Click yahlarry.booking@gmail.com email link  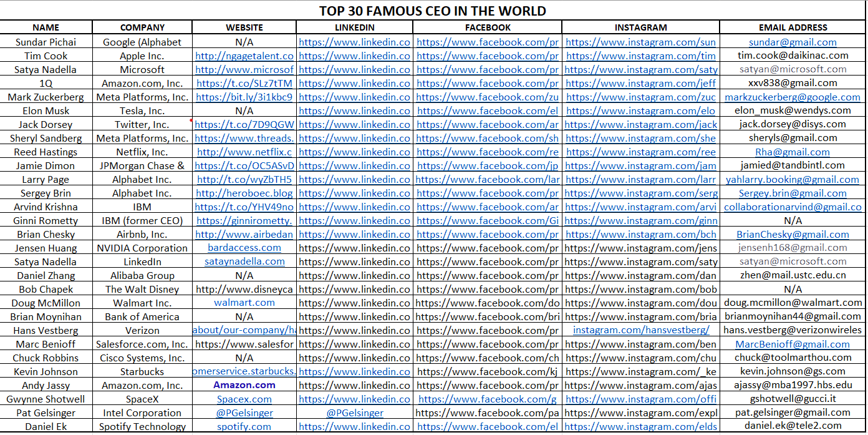(793, 179)
